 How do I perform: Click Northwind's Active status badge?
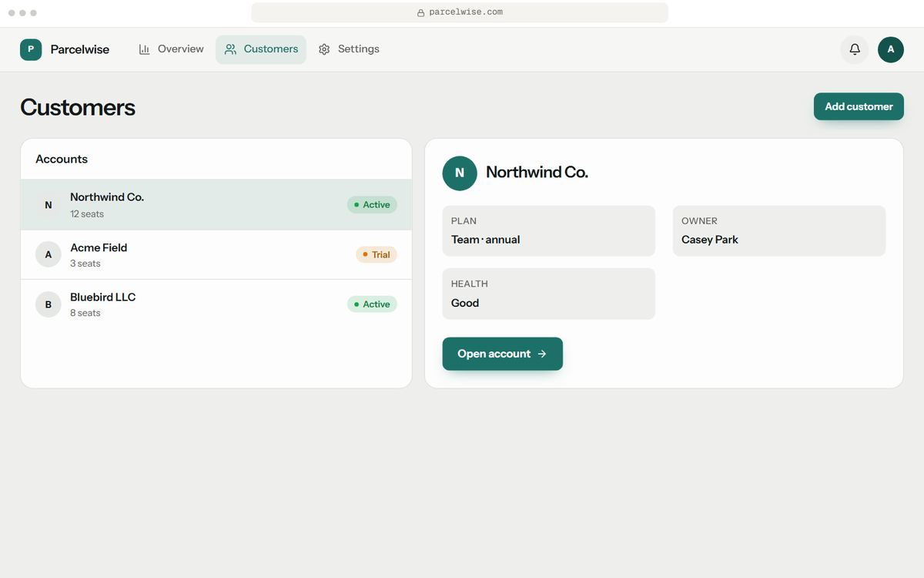pos(372,205)
